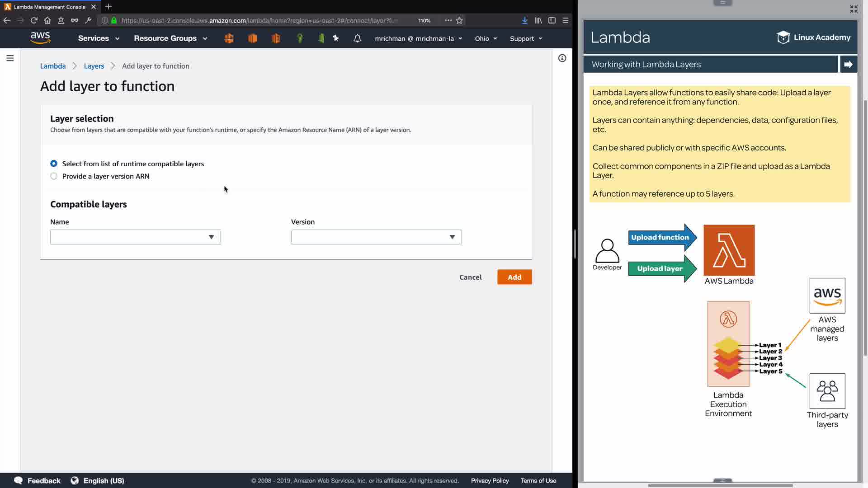Choose Provide a layer version ARN

pos(54,176)
